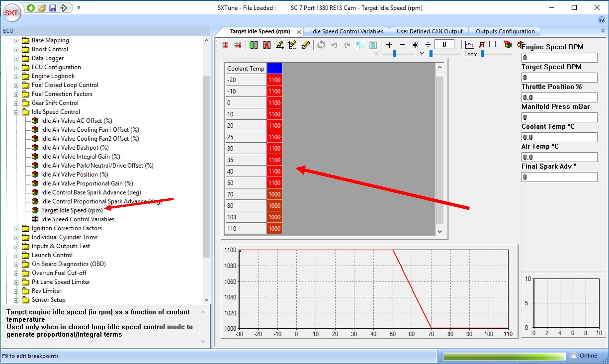The width and height of the screenshot is (609, 364).
Task: Expand the Ignition Correction Factors folder
Action: click(16, 229)
